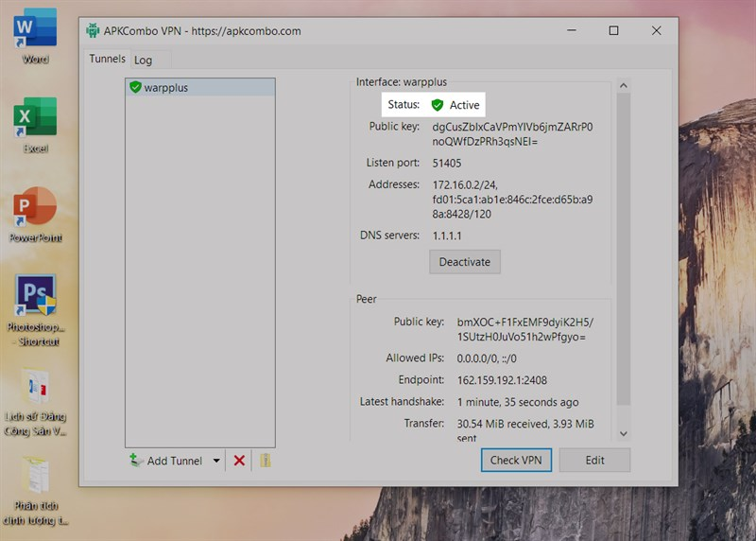Click the endpoint value 162.159.192.1:2408

(502, 380)
